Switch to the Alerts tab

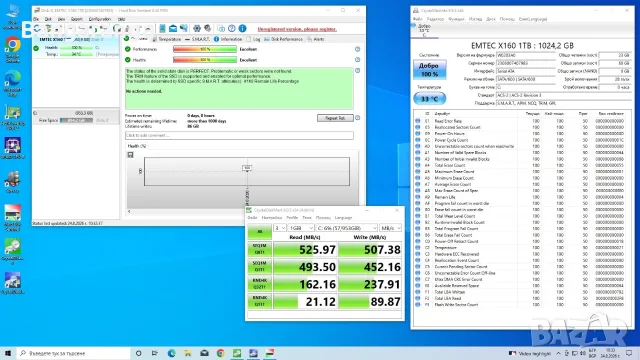pyautogui.click(x=316, y=39)
